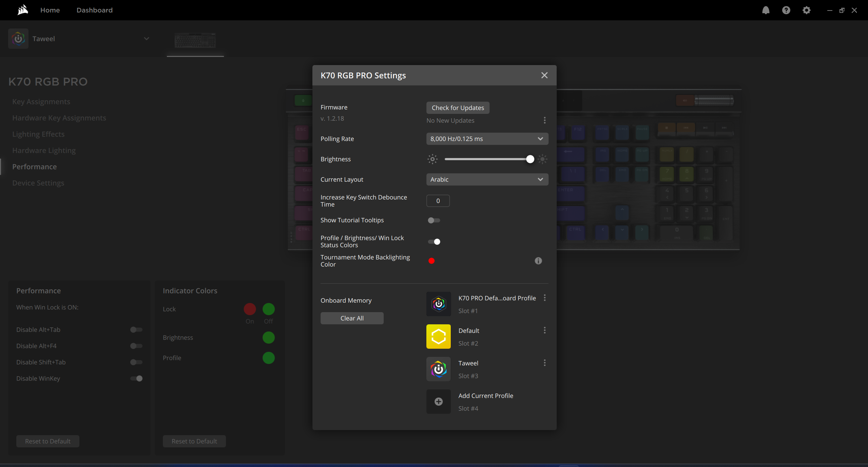Open the firmware options three-dot menu
Image resolution: width=868 pixels, height=467 pixels.
(x=545, y=120)
